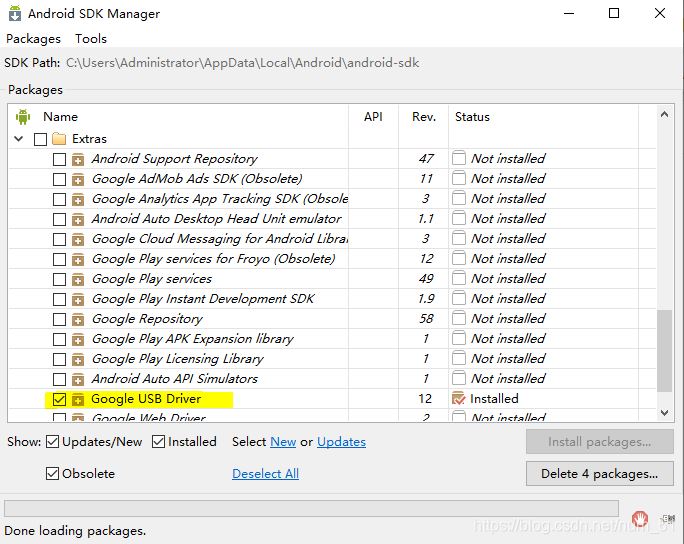Click the Google USB Driver package icon

pos(78,399)
